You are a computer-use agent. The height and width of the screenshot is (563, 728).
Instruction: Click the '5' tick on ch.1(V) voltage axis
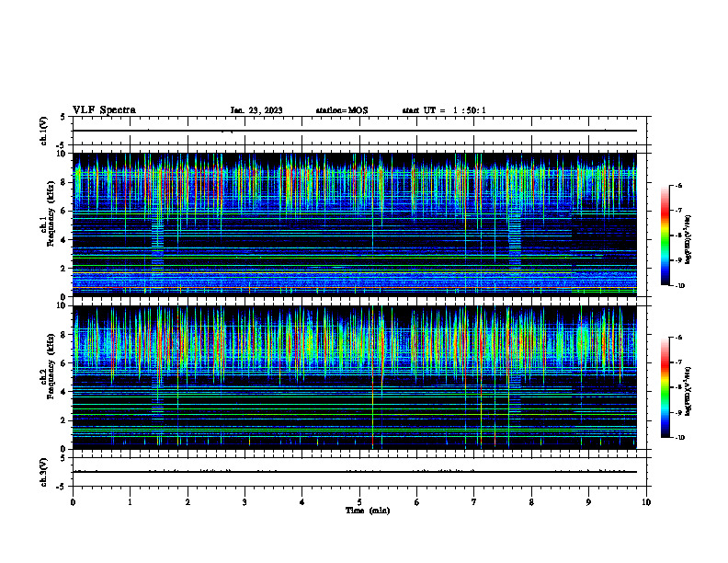[x=63, y=117]
